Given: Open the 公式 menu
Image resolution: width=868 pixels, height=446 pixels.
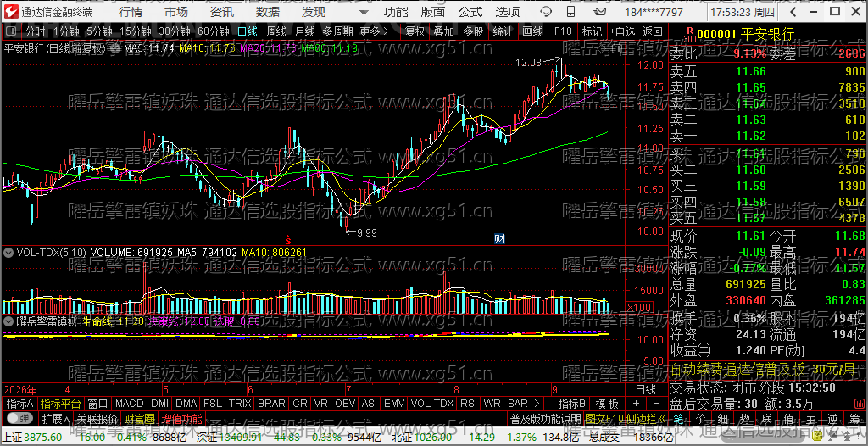Looking at the screenshot, I should [x=470, y=12].
